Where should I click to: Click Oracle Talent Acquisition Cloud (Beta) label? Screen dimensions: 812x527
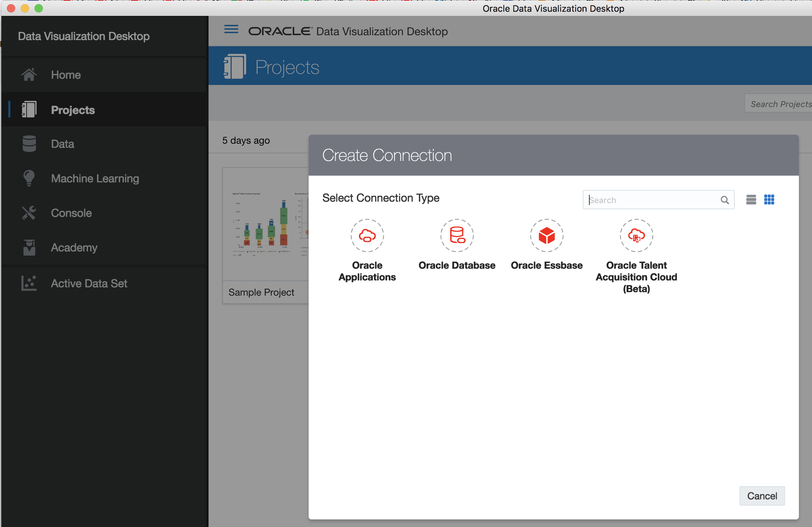pos(637,277)
